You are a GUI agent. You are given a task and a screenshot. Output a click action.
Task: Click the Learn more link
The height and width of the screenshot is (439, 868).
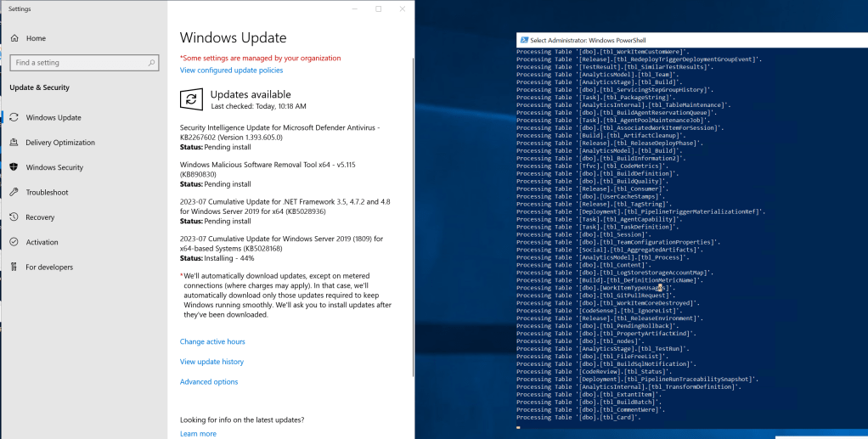[198, 433]
